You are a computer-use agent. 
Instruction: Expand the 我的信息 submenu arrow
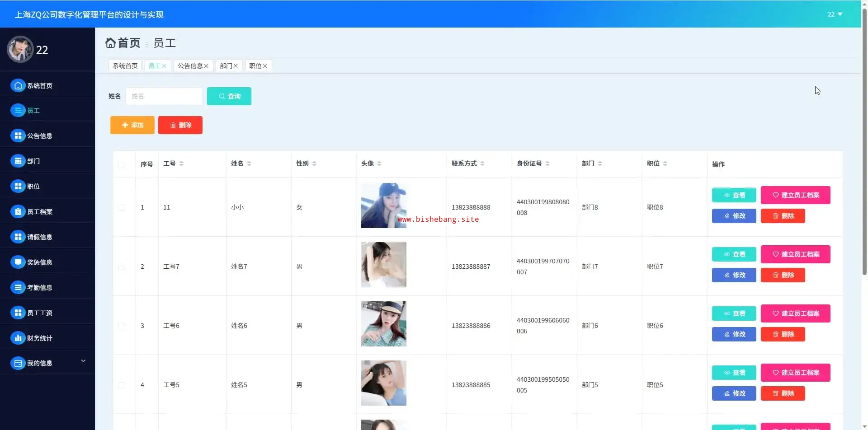click(x=83, y=361)
